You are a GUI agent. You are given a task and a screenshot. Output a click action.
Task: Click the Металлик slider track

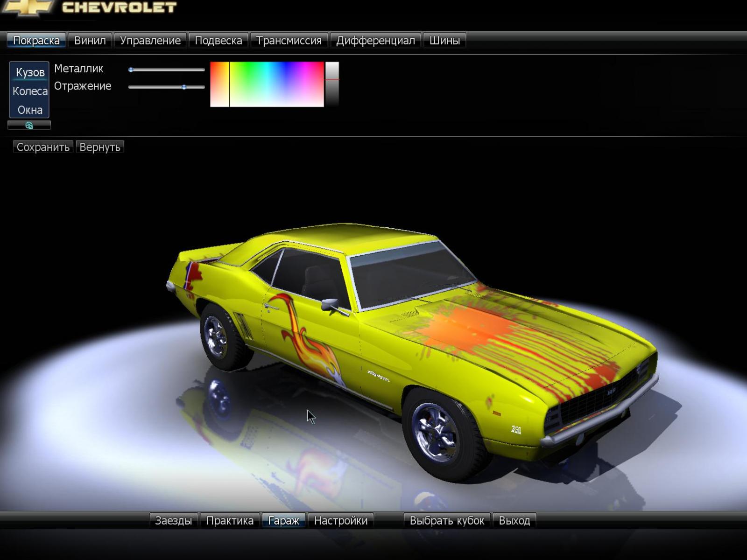point(167,70)
